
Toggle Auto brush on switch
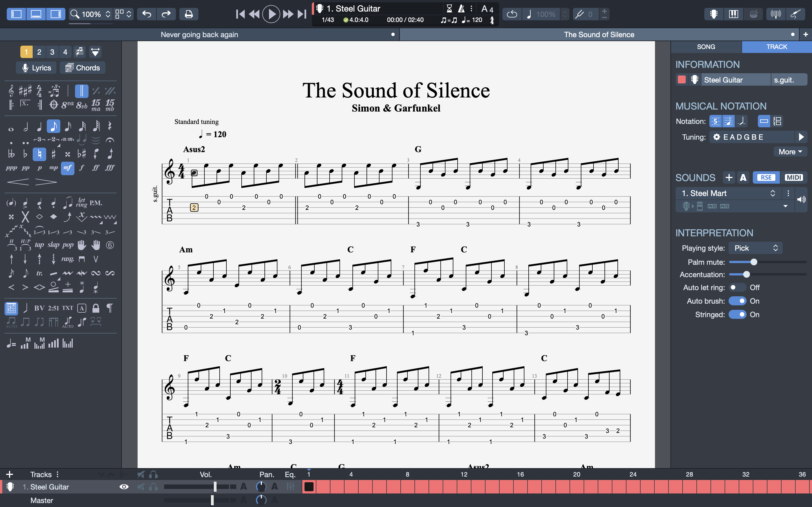pyautogui.click(x=737, y=301)
